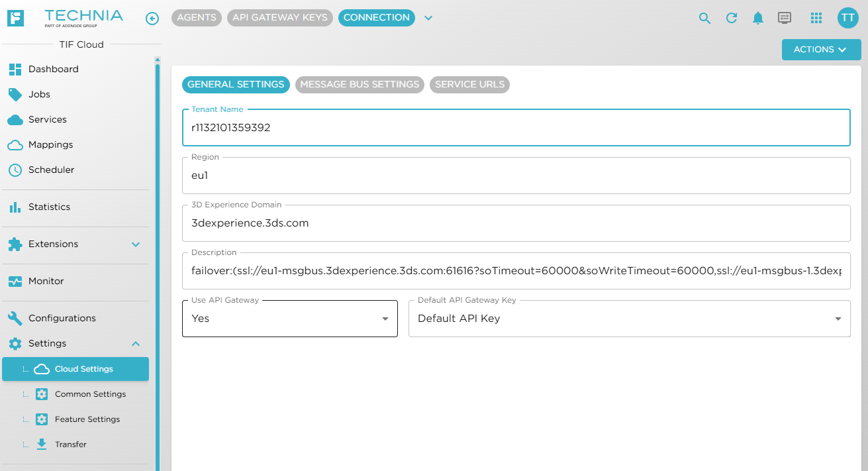The height and width of the screenshot is (471, 868).
Task: Select Transfer in sidebar
Action: click(x=75, y=445)
